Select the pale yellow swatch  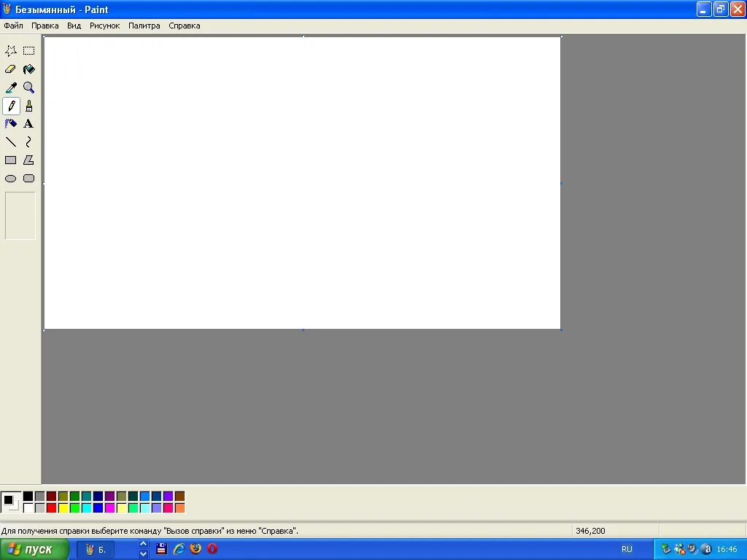pos(122,508)
